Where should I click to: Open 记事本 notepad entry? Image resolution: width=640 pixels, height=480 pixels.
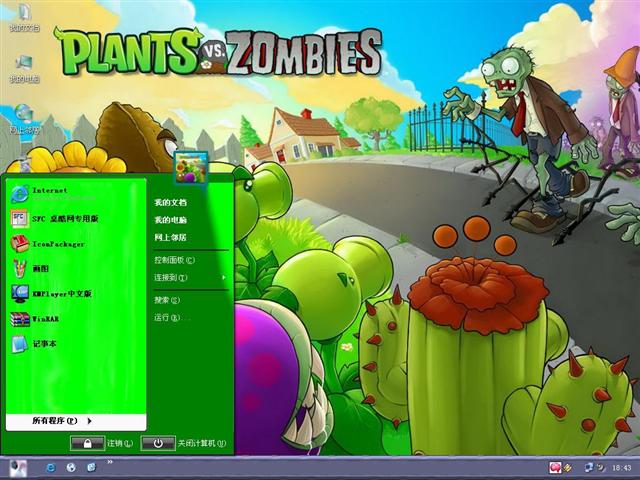point(76,344)
